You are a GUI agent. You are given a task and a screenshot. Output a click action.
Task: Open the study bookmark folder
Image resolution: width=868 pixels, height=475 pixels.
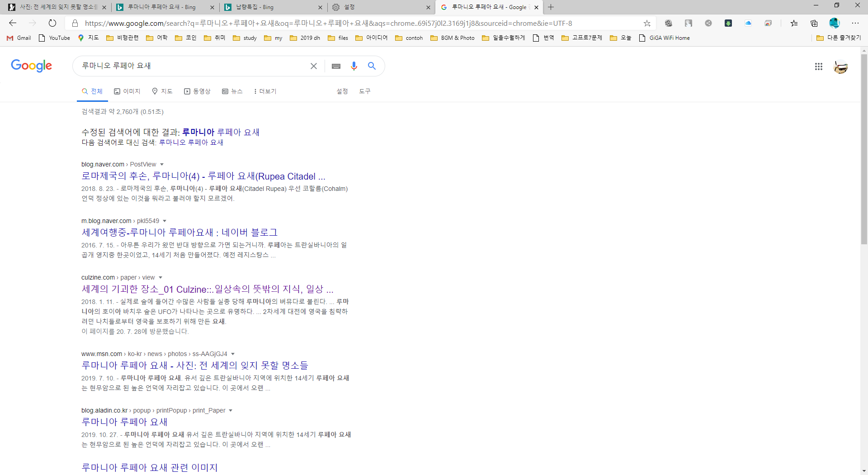pos(245,38)
